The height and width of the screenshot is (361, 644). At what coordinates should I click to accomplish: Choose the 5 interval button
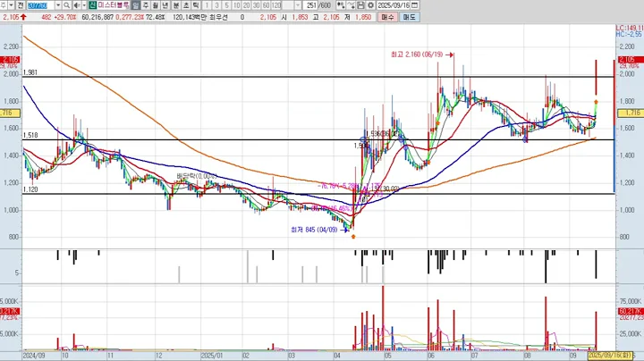pos(226,5)
